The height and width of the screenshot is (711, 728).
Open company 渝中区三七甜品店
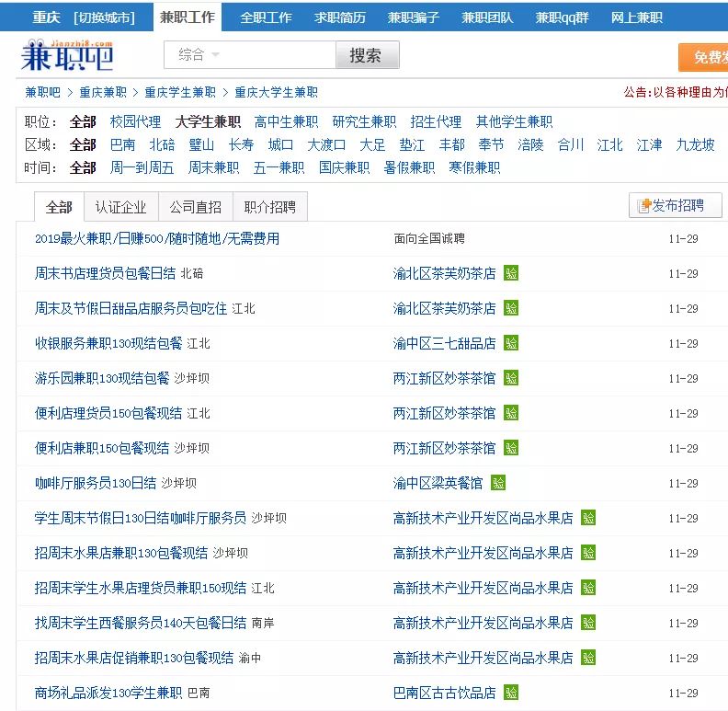(x=444, y=343)
